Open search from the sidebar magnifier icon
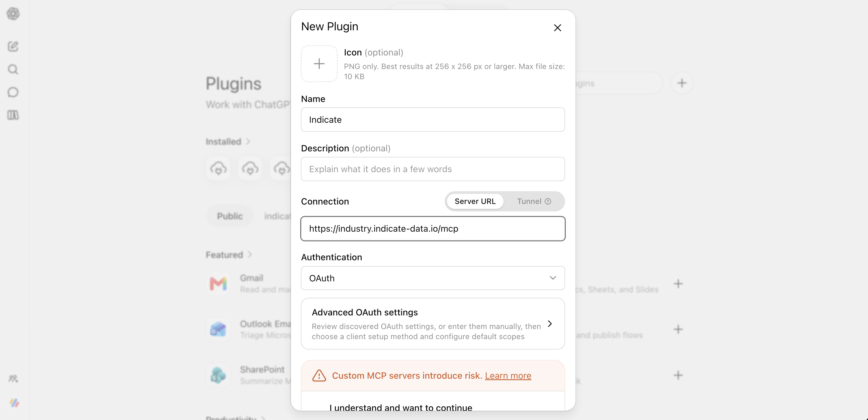 click(x=13, y=69)
